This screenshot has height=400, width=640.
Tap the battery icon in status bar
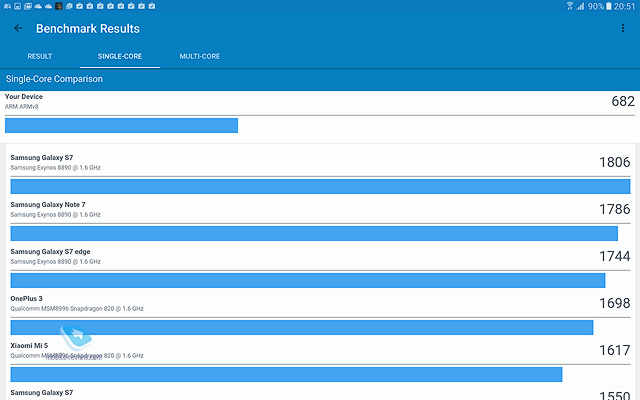click(609, 6)
